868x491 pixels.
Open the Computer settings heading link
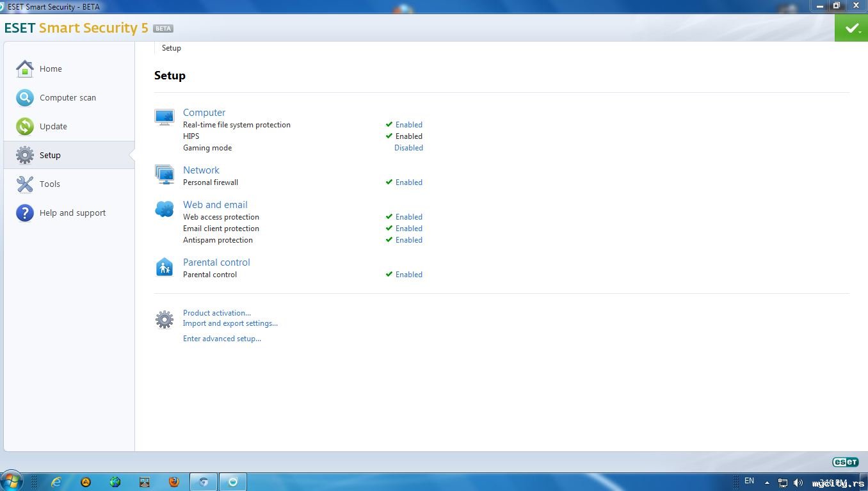pos(204,113)
